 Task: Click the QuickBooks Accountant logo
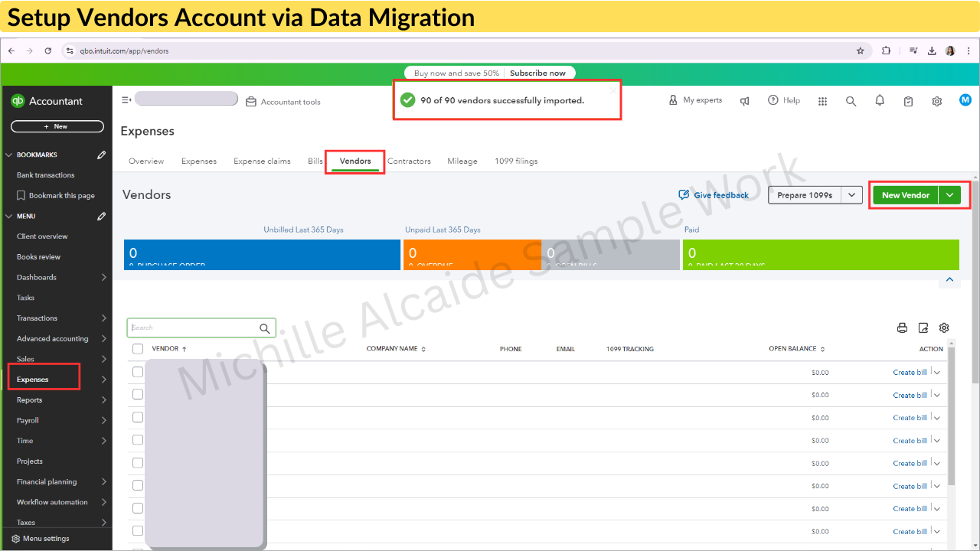[x=47, y=101]
